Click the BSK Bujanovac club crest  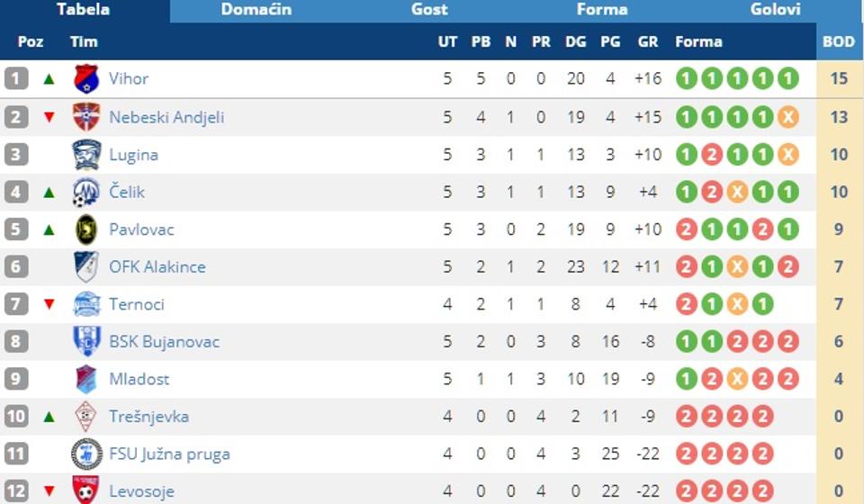click(x=86, y=342)
